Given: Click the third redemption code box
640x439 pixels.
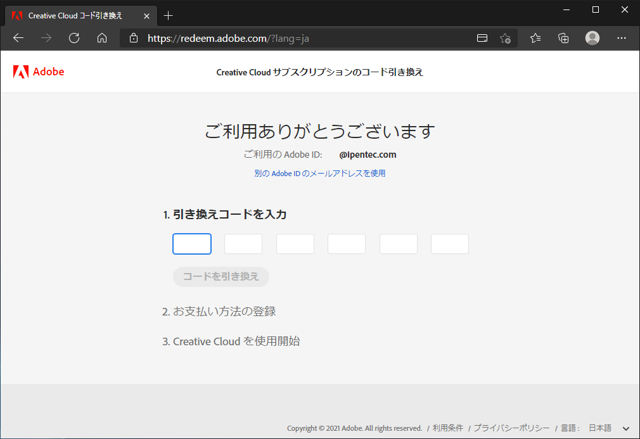Looking at the screenshot, I should (295, 244).
